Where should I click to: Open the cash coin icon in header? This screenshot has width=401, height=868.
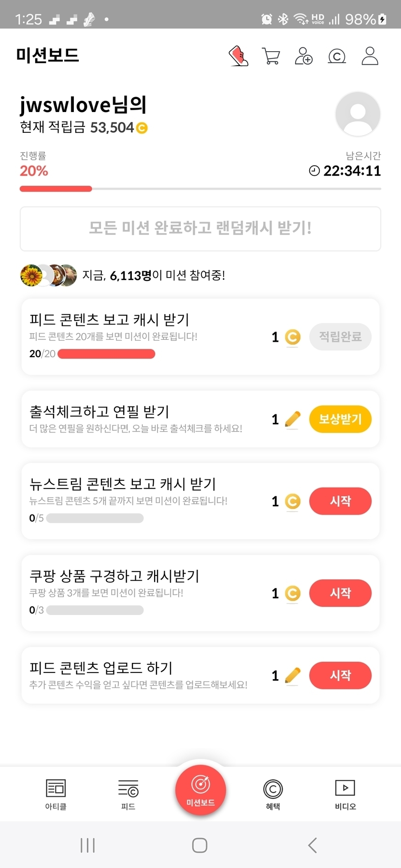pos(337,56)
